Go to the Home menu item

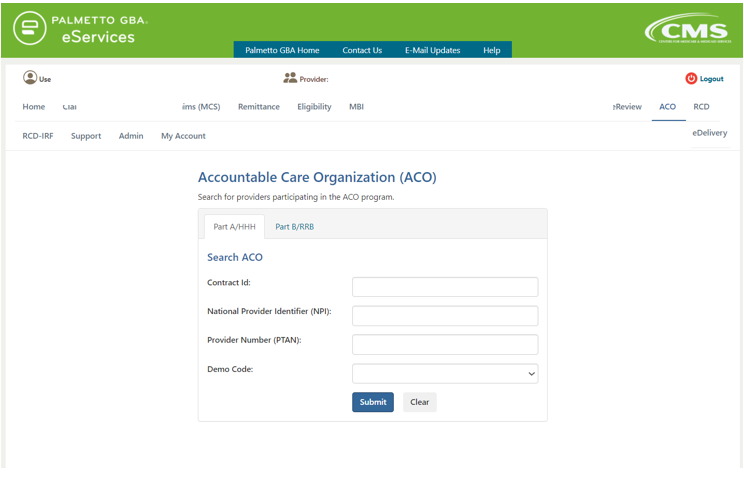pyautogui.click(x=34, y=107)
